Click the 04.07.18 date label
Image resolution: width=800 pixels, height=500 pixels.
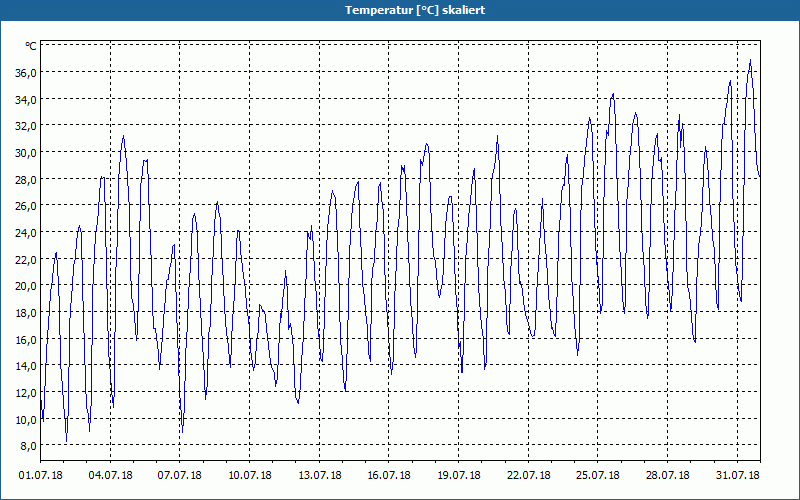(110, 475)
